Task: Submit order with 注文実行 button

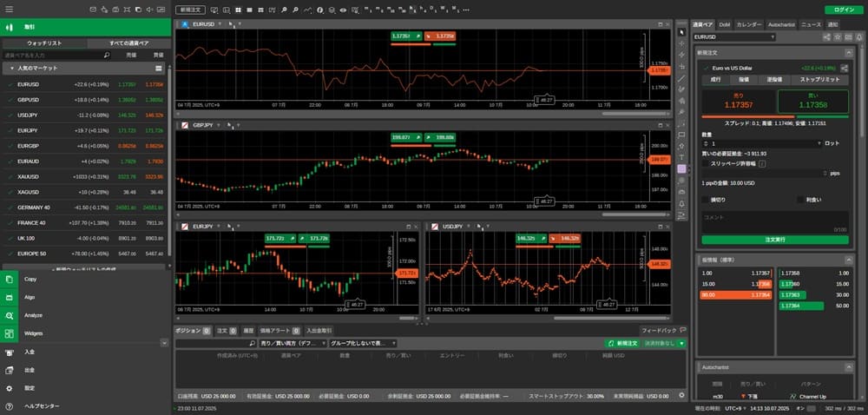Action: 775,240
